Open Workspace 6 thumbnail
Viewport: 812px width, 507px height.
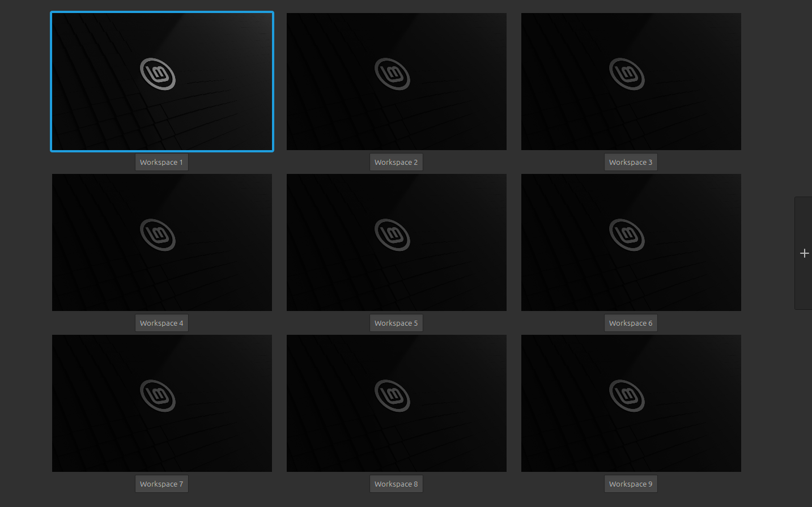click(631, 242)
